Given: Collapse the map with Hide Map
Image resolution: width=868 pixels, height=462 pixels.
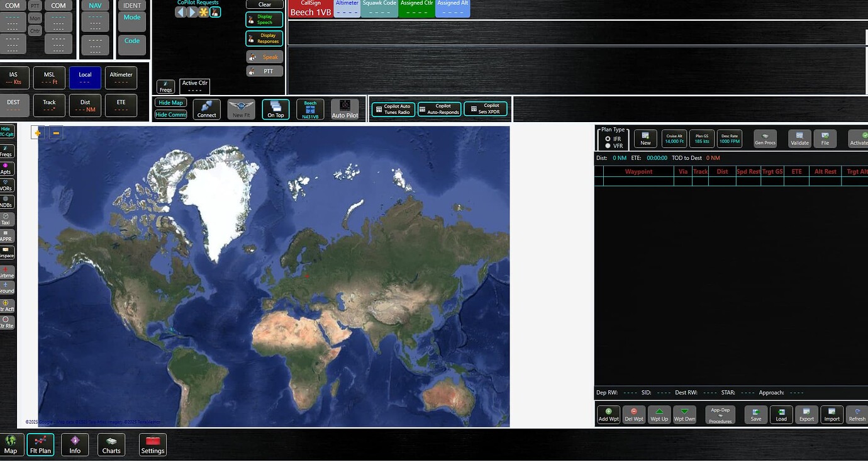Looking at the screenshot, I should pyautogui.click(x=170, y=102).
